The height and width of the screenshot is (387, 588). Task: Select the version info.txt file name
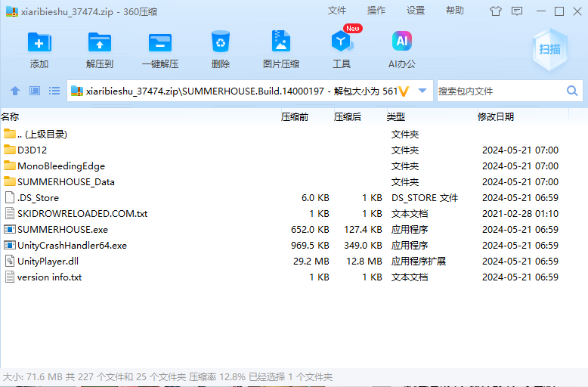[49, 277]
